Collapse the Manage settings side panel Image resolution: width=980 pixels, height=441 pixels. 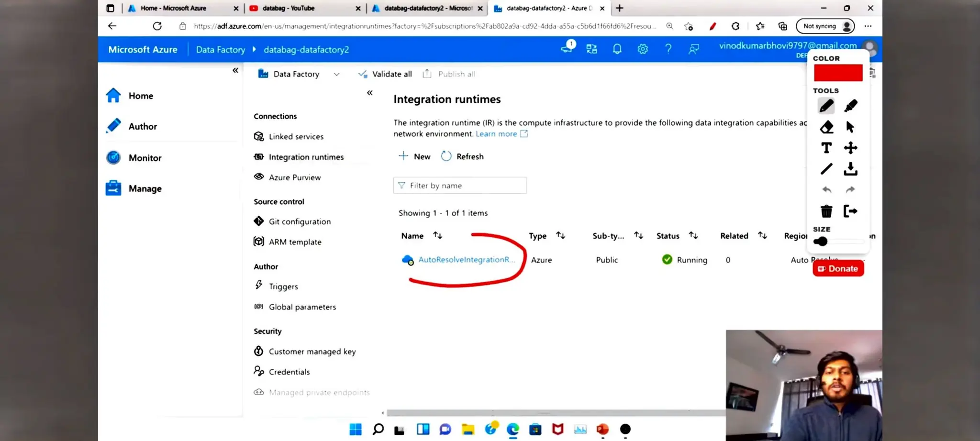click(369, 93)
